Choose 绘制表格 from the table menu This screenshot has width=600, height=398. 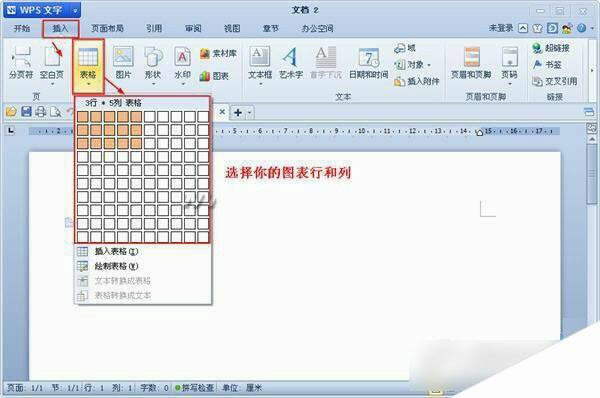[143, 266]
